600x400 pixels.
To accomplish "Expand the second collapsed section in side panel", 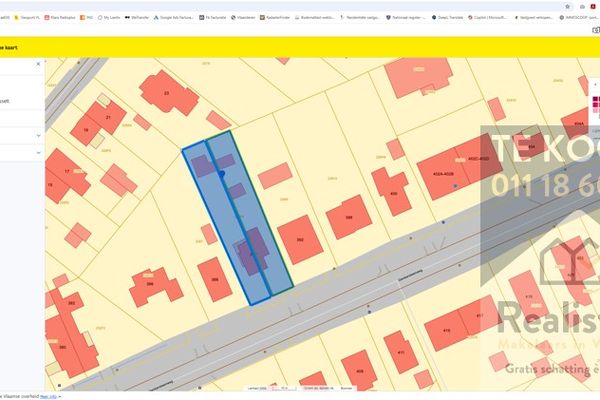I will pos(38,153).
